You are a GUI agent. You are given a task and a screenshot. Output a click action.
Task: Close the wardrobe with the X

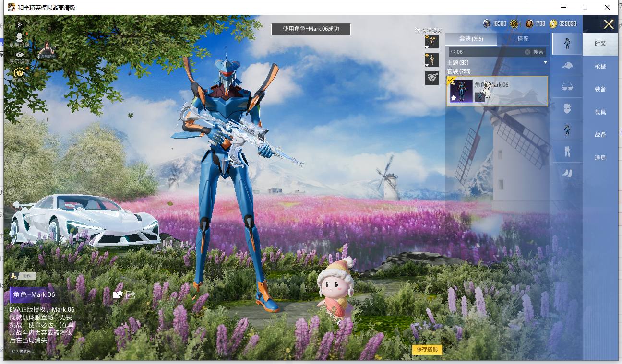tap(609, 24)
